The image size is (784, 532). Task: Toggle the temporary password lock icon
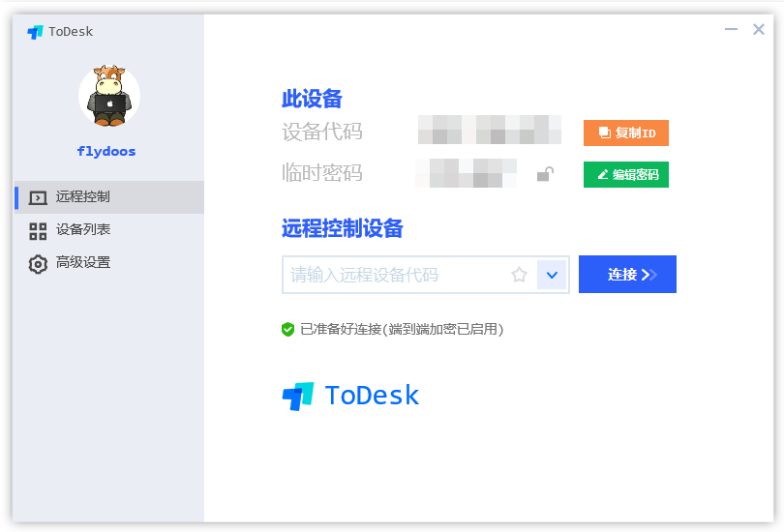click(545, 174)
